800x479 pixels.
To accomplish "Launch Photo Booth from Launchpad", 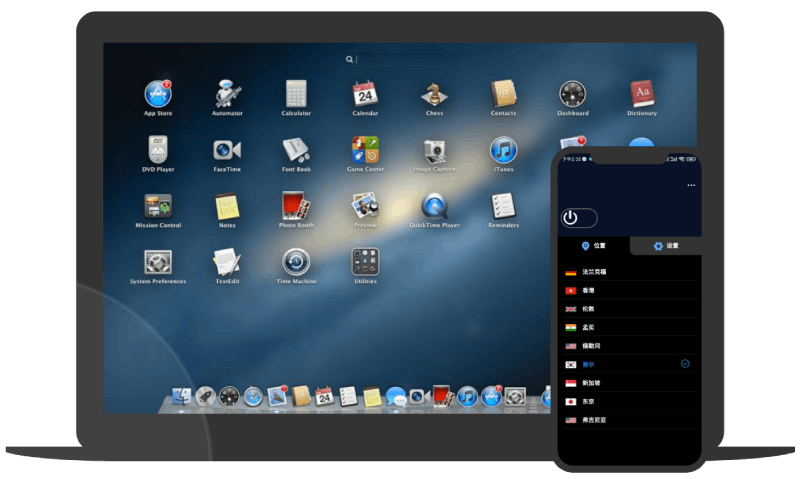I will [296, 207].
